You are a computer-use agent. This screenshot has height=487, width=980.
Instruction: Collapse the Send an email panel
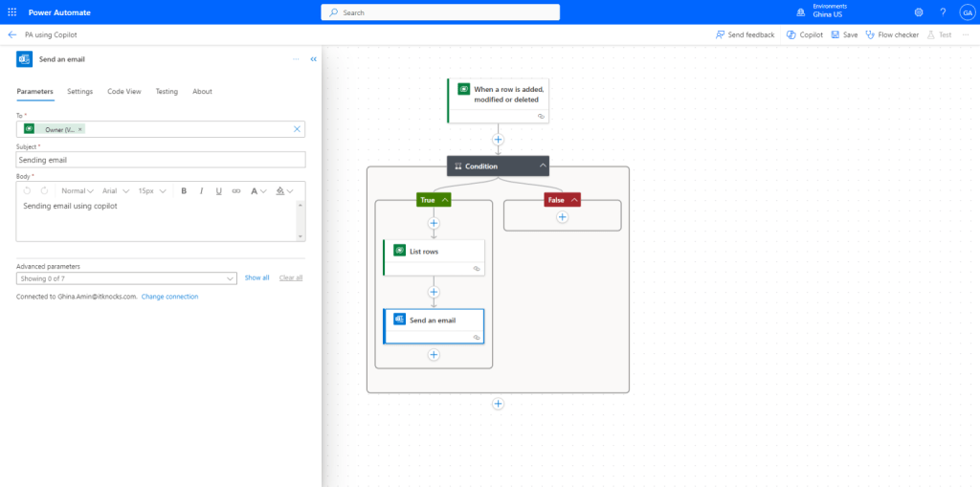[314, 59]
